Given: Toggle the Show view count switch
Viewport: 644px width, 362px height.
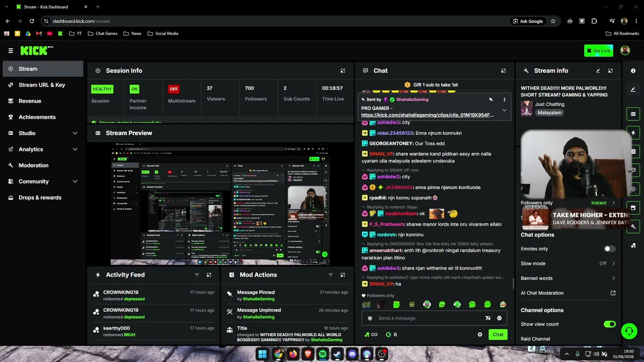Looking at the screenshot, I should 609,324.
